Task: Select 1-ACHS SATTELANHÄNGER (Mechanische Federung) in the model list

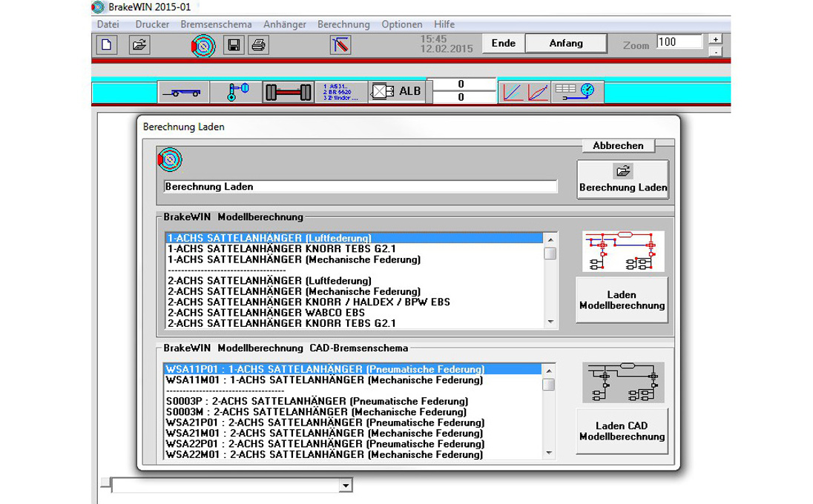Action: click(354, 259)
